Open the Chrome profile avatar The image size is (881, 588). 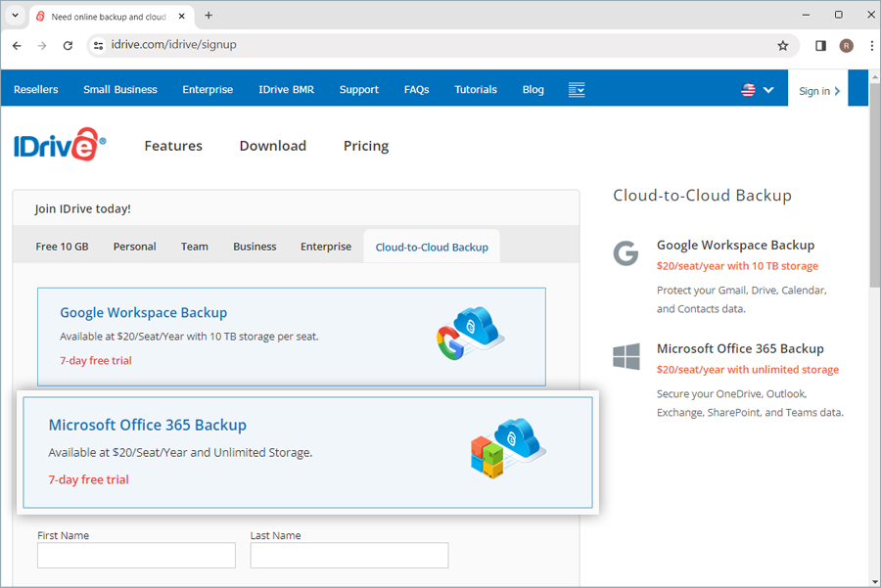846,45
